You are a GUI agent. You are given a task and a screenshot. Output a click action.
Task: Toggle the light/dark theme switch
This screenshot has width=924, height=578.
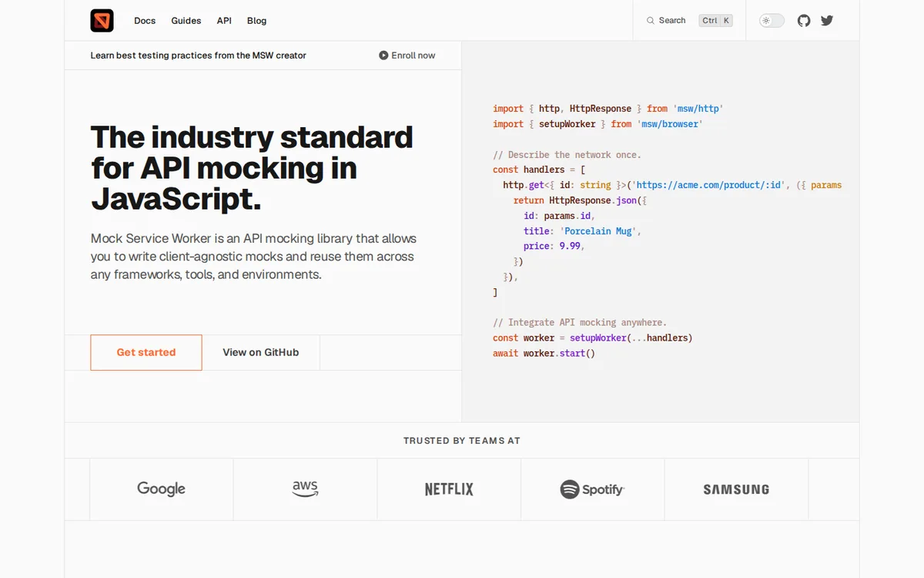pos(772,21)
